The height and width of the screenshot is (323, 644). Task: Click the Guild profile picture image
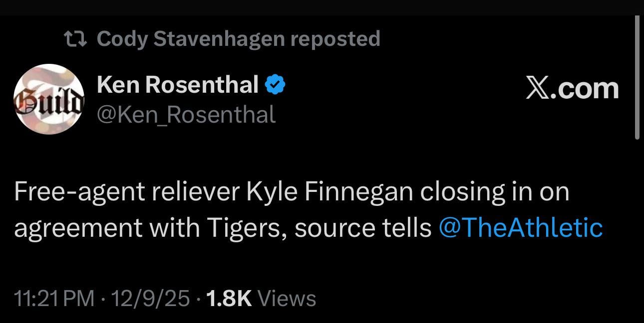point(49,99)
